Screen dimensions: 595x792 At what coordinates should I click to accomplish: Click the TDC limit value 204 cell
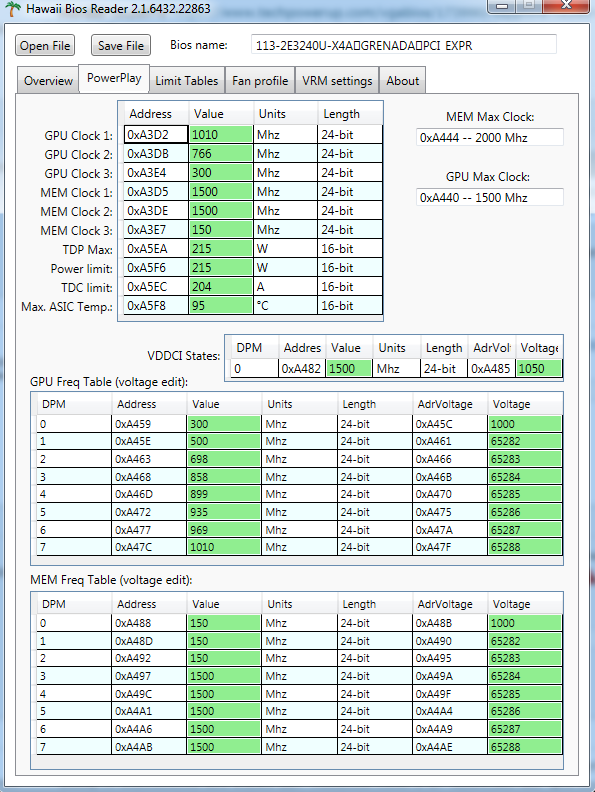tap(220, 287)
